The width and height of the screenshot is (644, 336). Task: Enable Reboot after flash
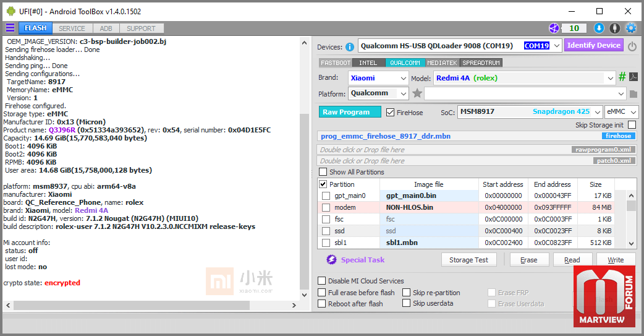pos(322,303)
